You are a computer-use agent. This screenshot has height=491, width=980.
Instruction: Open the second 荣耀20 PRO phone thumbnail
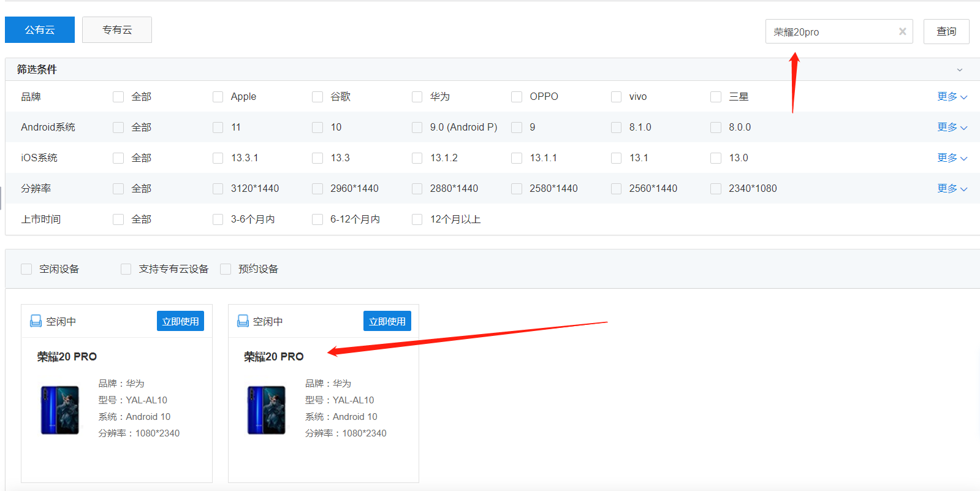tap(267, 410)
